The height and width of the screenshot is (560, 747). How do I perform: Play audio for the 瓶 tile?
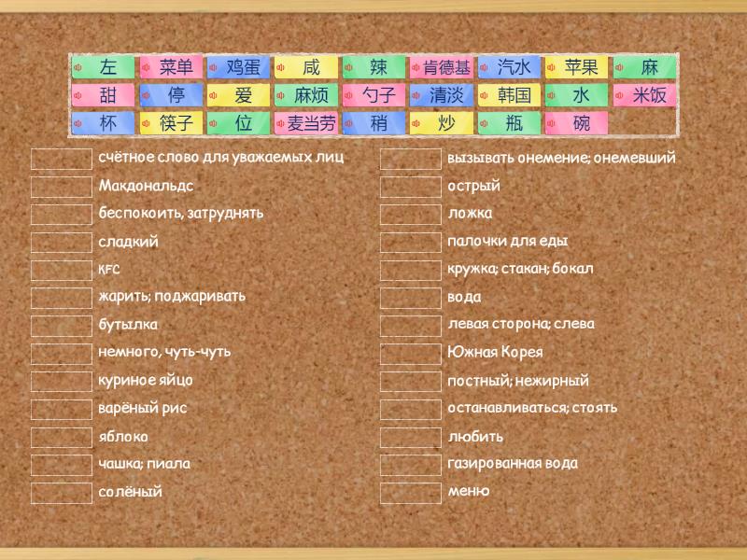[x=484, y=124]
